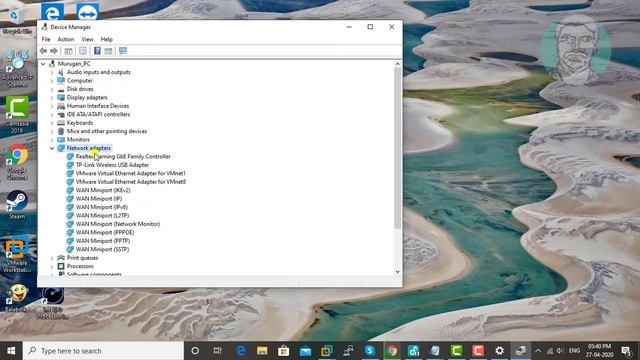Select WAN Miniport (Network Monitor)
Screen dimensions: 640x360
pyautogui.click(x=118, y=224)
